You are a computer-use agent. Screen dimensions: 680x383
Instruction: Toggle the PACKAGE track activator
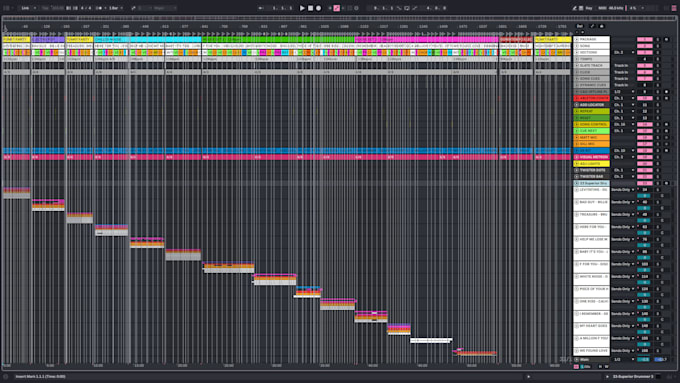(645, 39)
